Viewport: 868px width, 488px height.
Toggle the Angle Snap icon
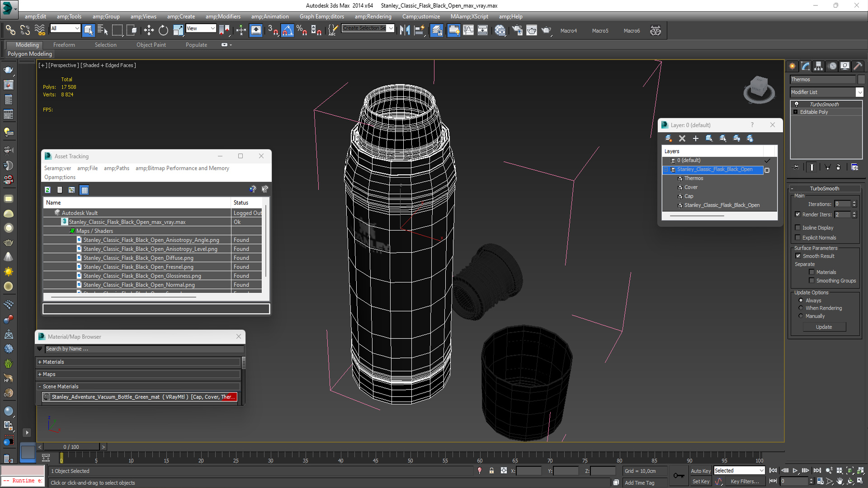(x=288, y=30)
